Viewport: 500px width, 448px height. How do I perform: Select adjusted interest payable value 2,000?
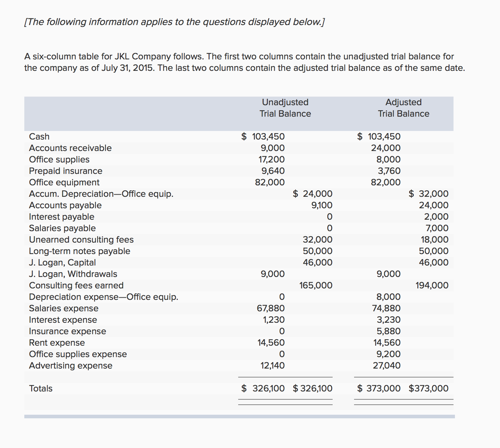click(x=436, y=217)
